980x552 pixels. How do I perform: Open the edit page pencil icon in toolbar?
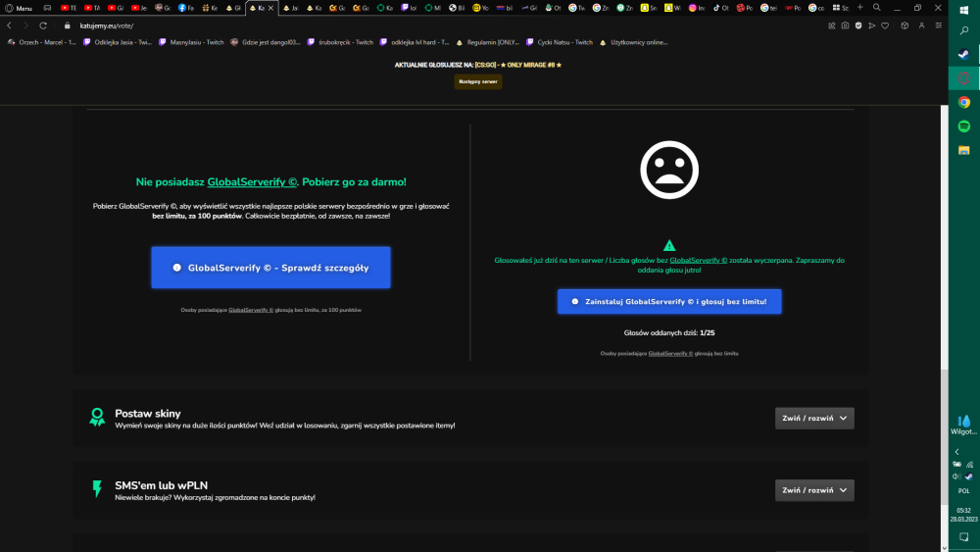(832, 25)
